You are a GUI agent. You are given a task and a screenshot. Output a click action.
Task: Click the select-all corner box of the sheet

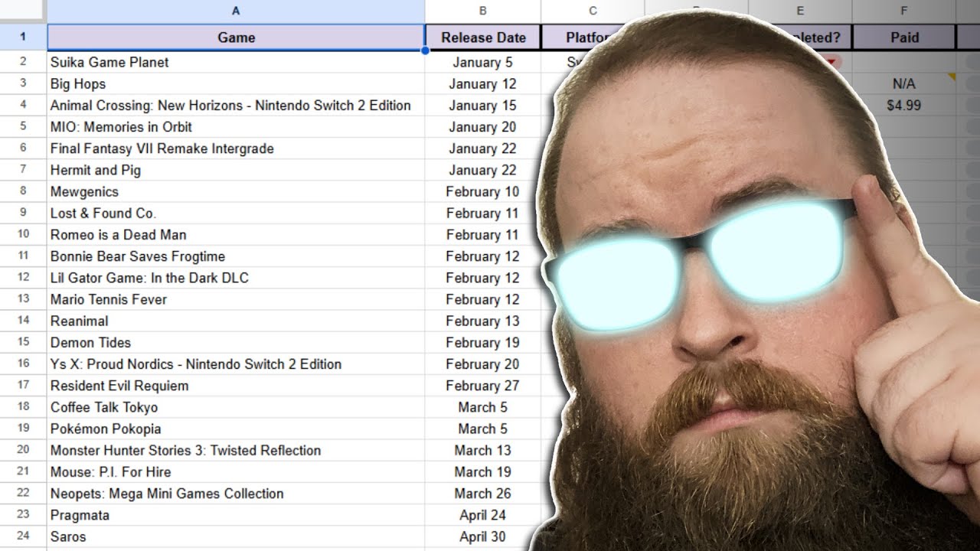(23, 11)
